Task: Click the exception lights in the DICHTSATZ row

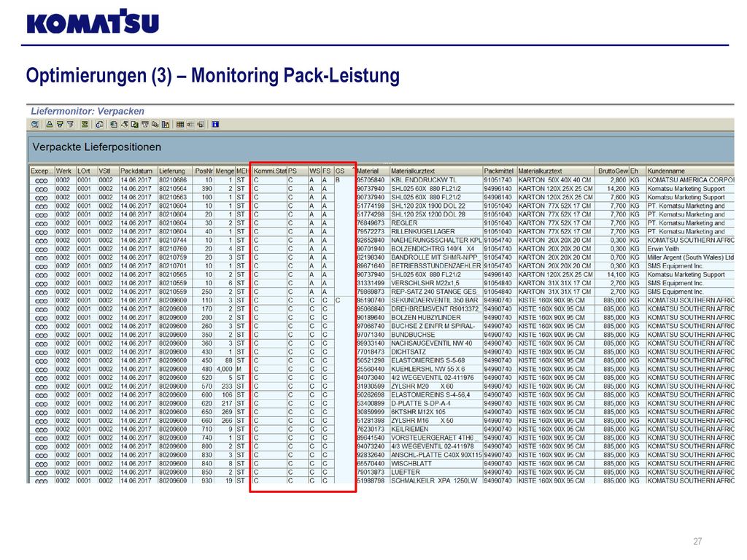Action: pyautogui.click(x=42, y=352)
